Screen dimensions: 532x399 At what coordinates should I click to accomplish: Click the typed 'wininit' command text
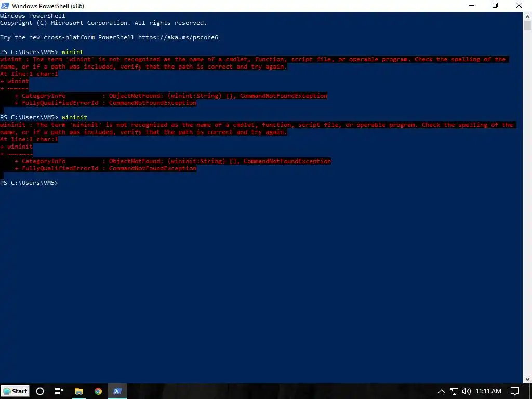coord(74,117)
